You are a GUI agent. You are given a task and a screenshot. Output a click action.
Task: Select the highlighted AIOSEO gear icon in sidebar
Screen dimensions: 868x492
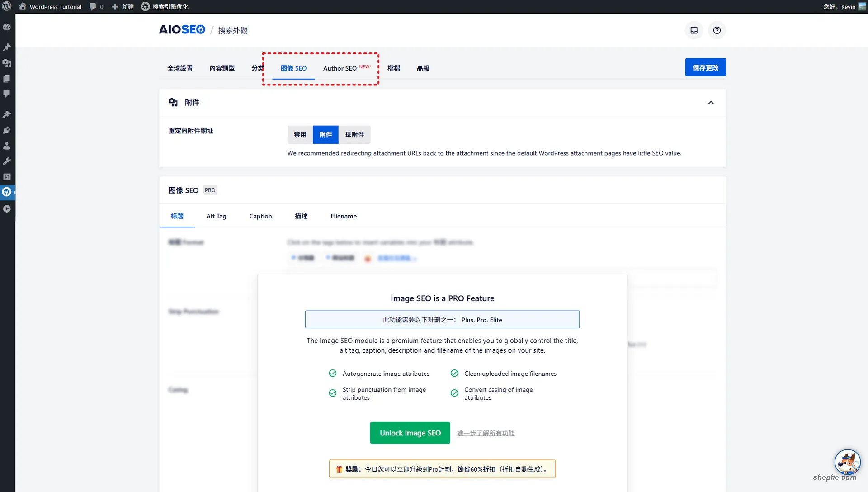[x=7, y=192]
